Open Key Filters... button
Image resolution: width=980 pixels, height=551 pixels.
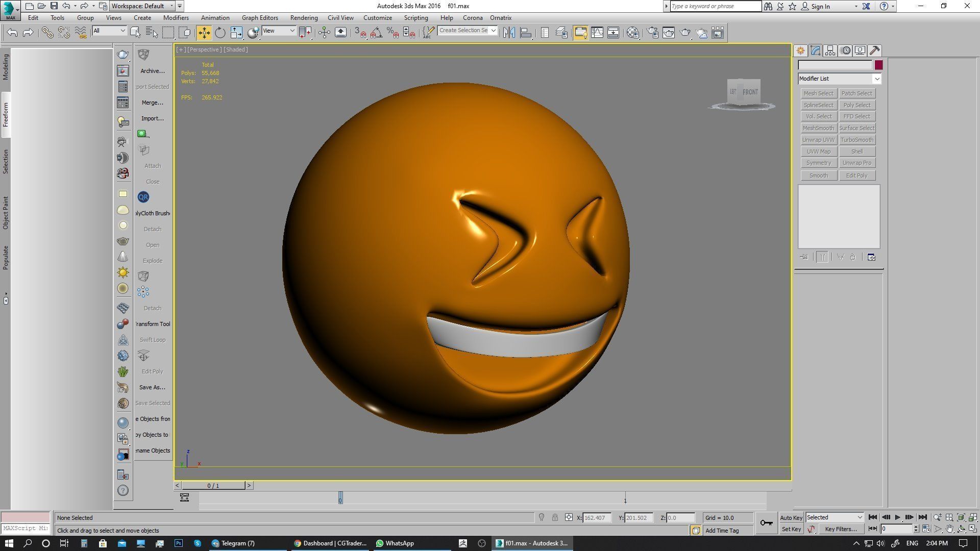(840, 529)
